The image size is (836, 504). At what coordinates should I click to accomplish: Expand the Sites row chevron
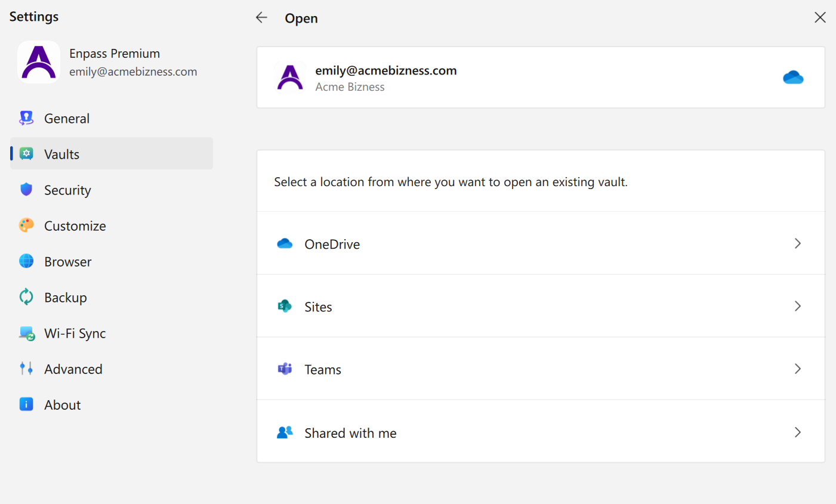point(798,306)
